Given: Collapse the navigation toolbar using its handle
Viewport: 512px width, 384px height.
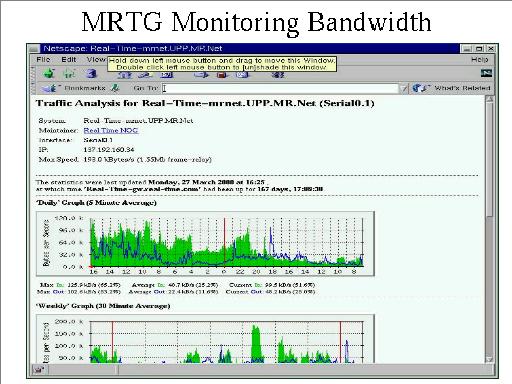Looking at the screenshot, I should click(x=33, y=73).
